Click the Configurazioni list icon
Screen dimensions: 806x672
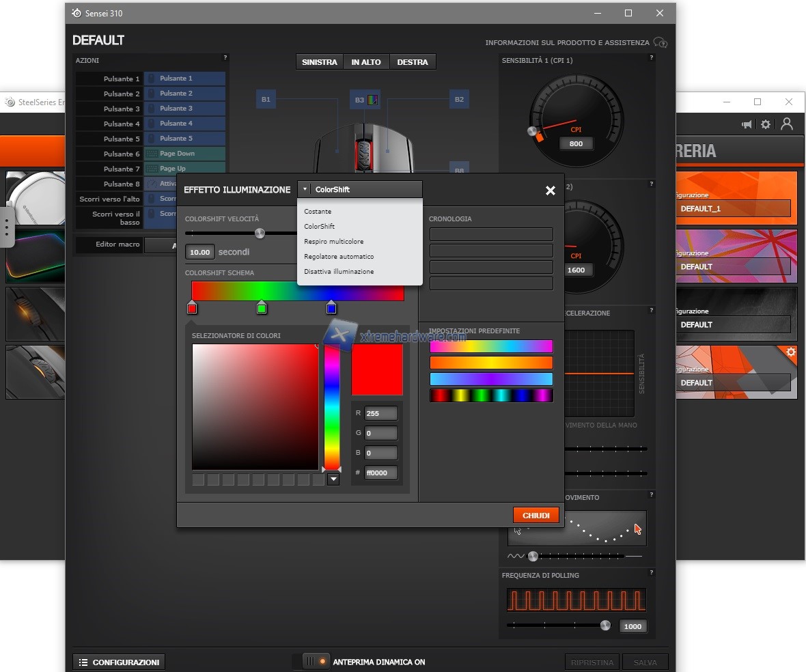(x=83, y=662)
